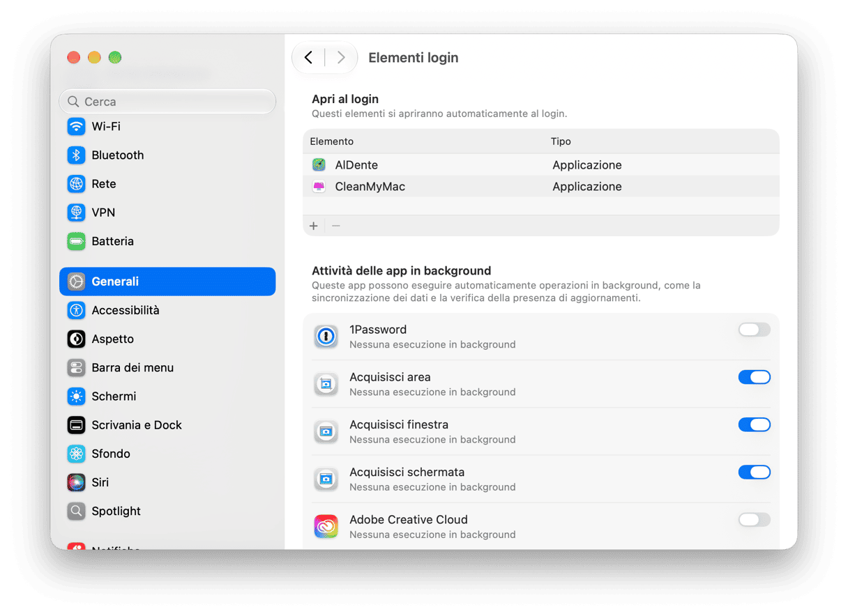Click the Apri al login heading

tap(345, 99)
